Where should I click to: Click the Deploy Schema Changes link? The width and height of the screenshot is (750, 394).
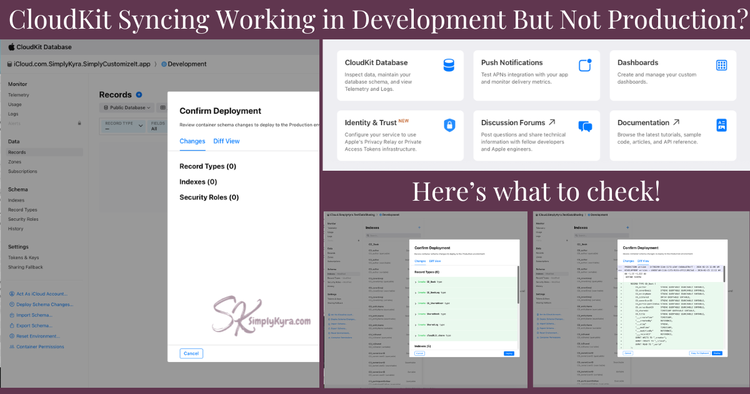pos(44,305)
